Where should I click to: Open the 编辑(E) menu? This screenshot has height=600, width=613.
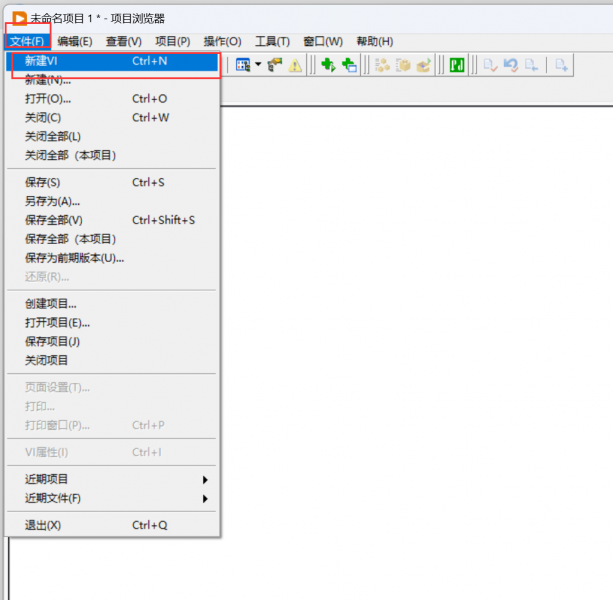[75, 41]
